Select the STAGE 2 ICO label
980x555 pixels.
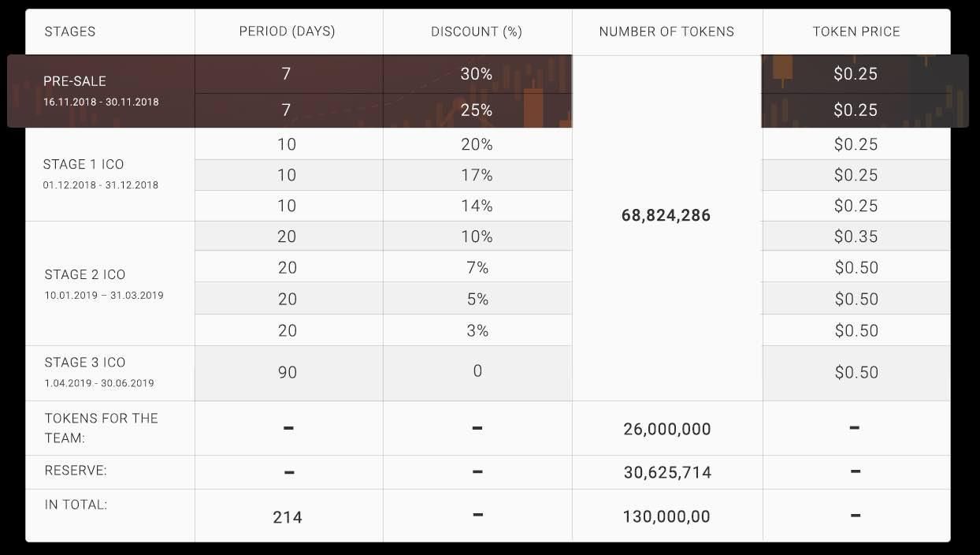click(85, 275)
